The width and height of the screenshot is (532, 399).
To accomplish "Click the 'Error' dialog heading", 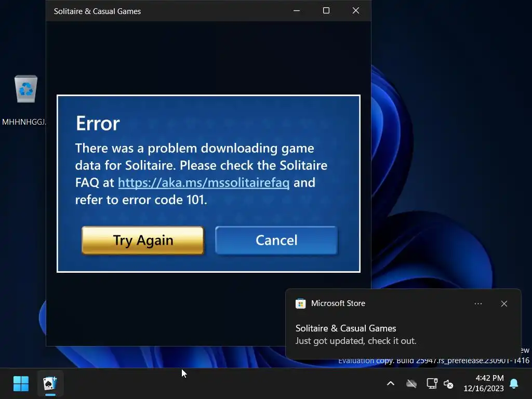I will 98,123.
